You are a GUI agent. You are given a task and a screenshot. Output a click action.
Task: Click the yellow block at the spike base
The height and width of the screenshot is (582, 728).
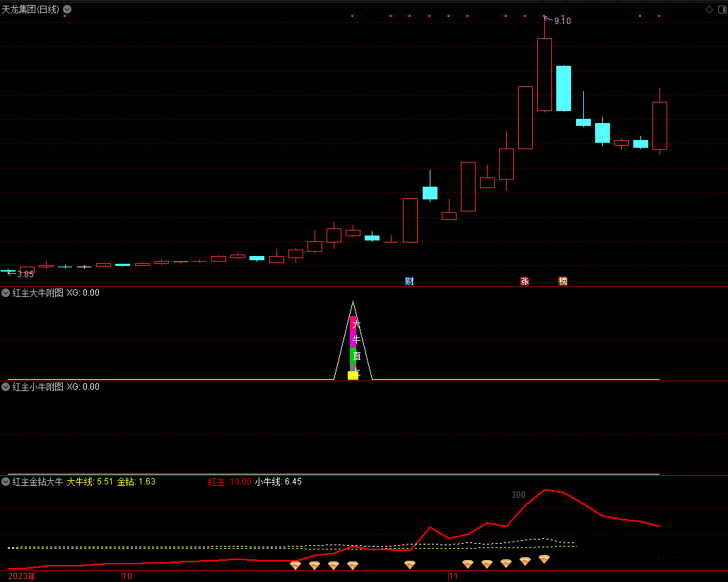point(353,376)
